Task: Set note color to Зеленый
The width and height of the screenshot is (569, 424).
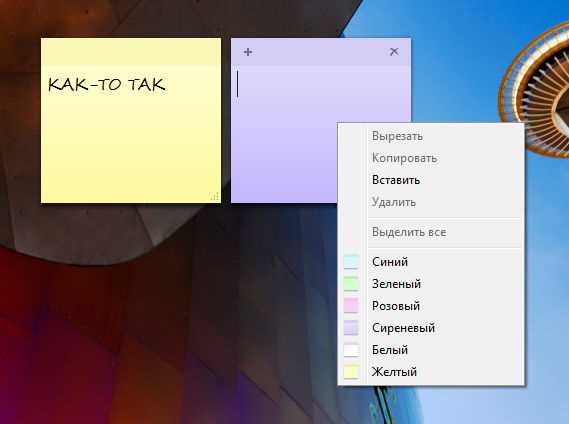Action: click(x=431, y=284)
